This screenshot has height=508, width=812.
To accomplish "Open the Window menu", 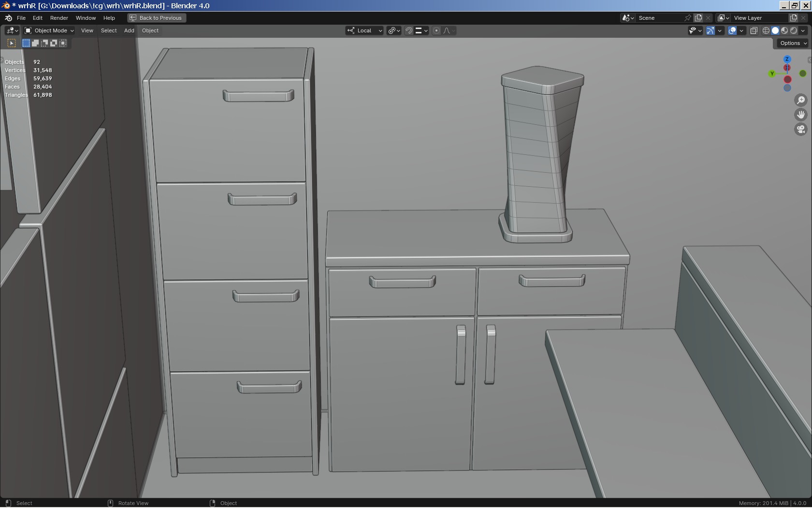I will [86, 18].
